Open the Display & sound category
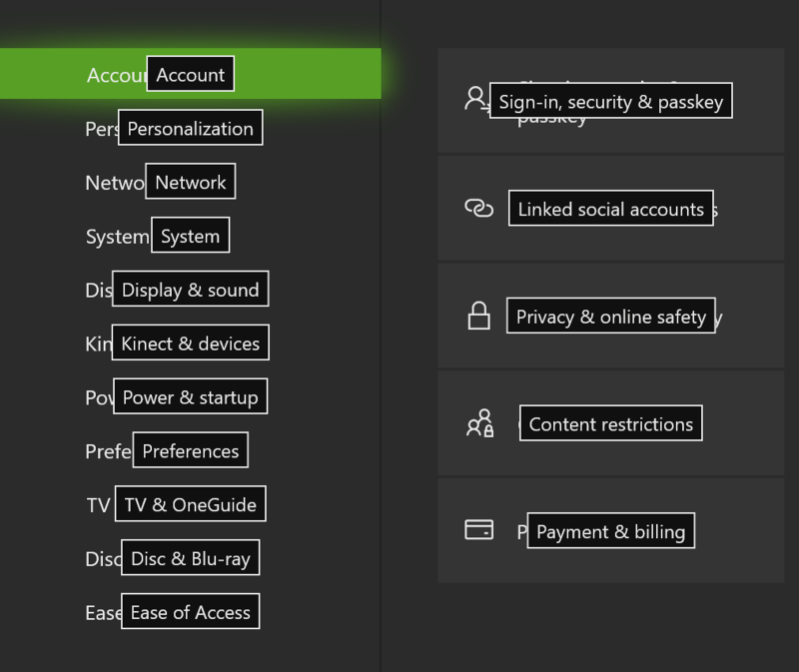The width and height of the screenshot is (799, 672). 190,289
